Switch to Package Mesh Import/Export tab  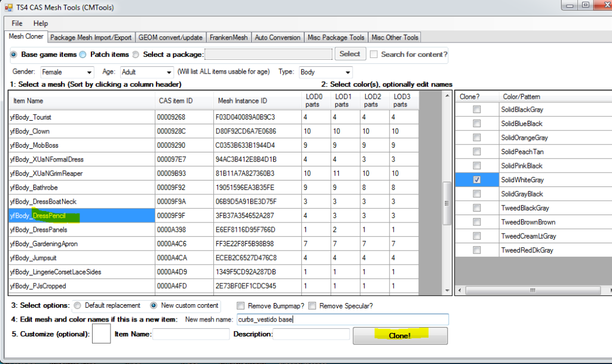click(91, 37)
